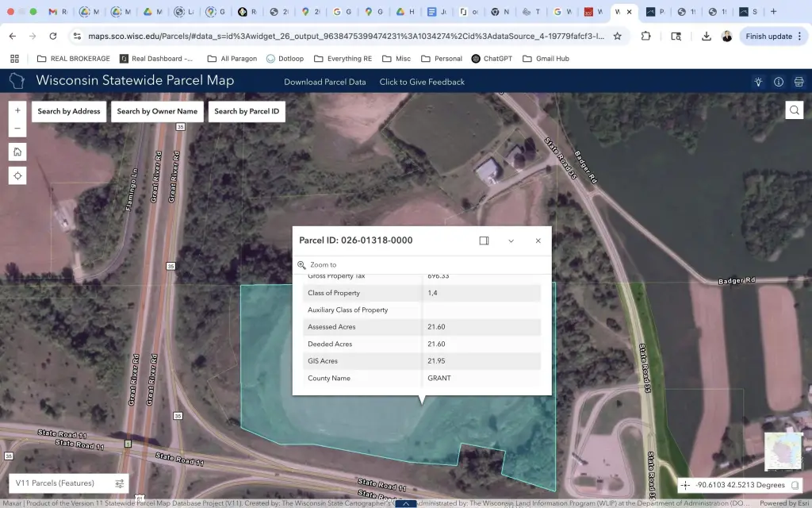Click Search by Parcel ID button
The height and width of the screenshot is (508, 812).
click(x=247, y=111)
